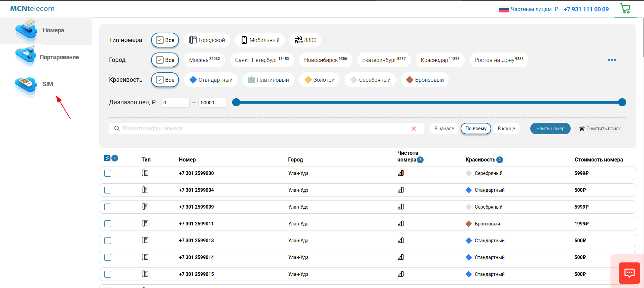
Task: Toggle the select-all numbers checkbox
Action: click(x=107, y=158)
